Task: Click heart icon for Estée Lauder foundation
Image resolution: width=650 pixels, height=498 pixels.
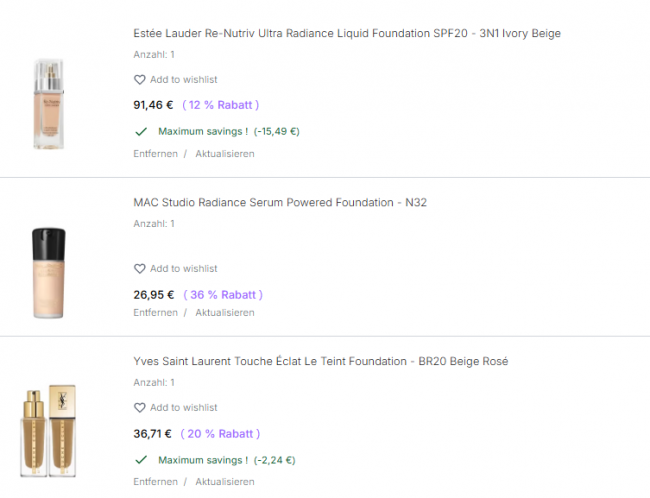Action: (x=140, y=80)
